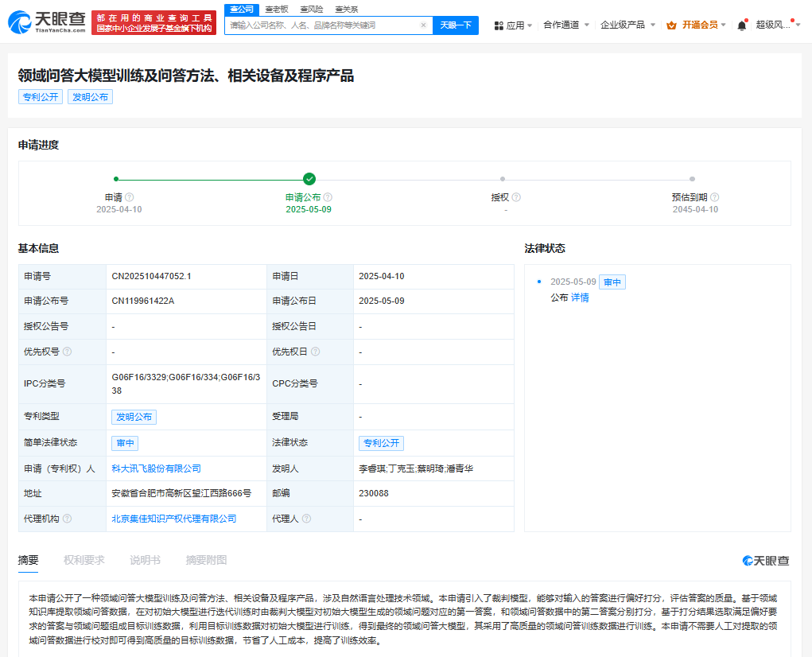
Task: Click the 申请公布 progress checkmark node
Action: [309, 179]
